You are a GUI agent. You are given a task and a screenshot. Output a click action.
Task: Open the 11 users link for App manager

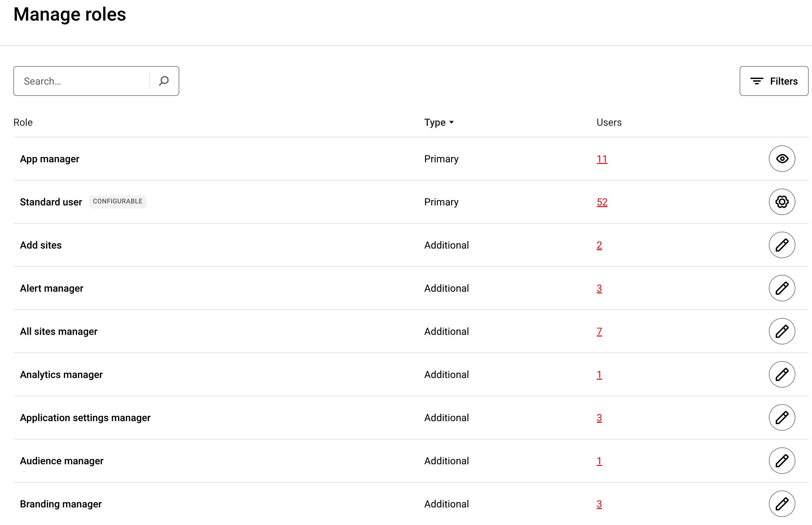[602, 159]
